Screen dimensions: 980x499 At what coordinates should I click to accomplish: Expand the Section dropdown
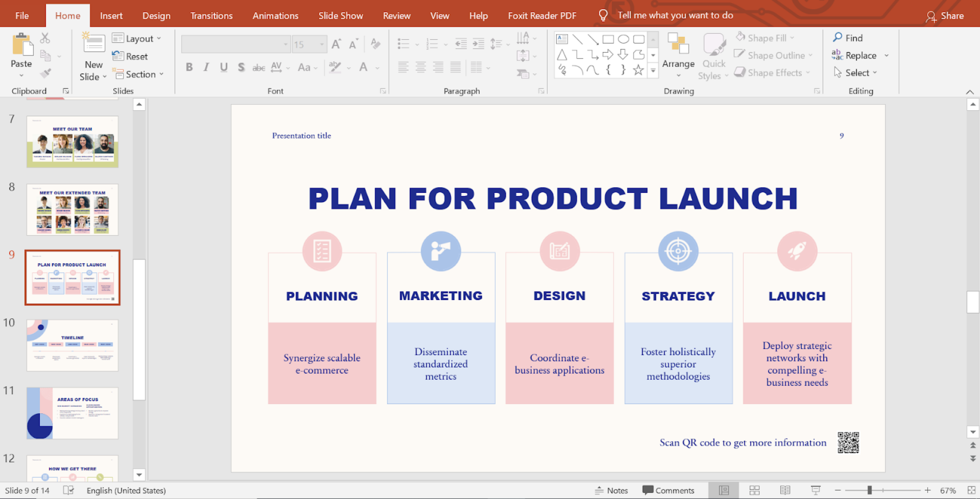point(139,74)
